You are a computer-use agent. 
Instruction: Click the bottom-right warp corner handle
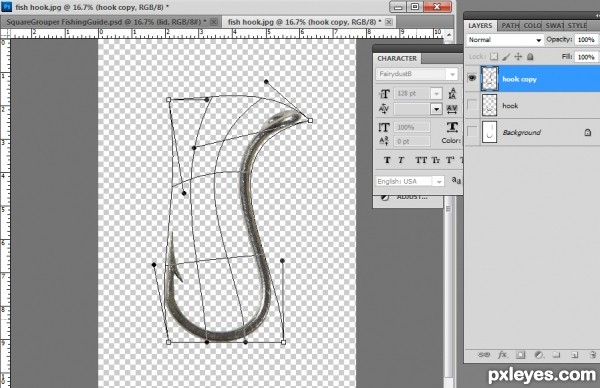point(284,342)
